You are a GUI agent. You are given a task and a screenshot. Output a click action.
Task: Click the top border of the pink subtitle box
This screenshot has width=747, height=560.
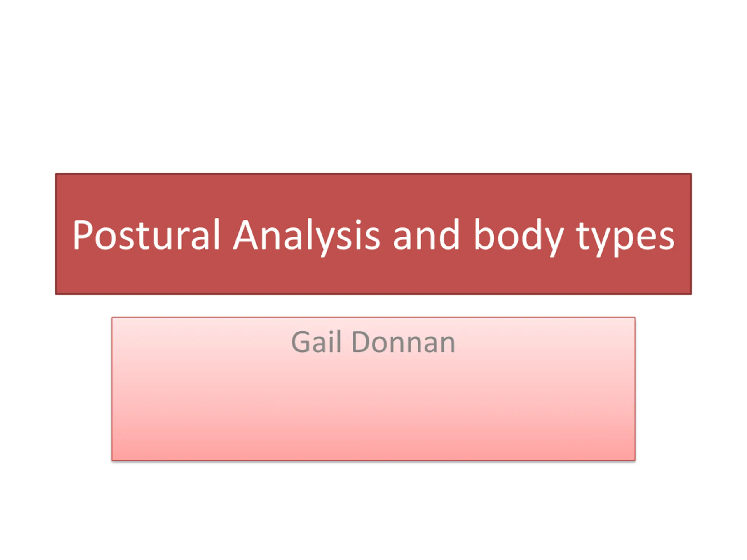373,317
